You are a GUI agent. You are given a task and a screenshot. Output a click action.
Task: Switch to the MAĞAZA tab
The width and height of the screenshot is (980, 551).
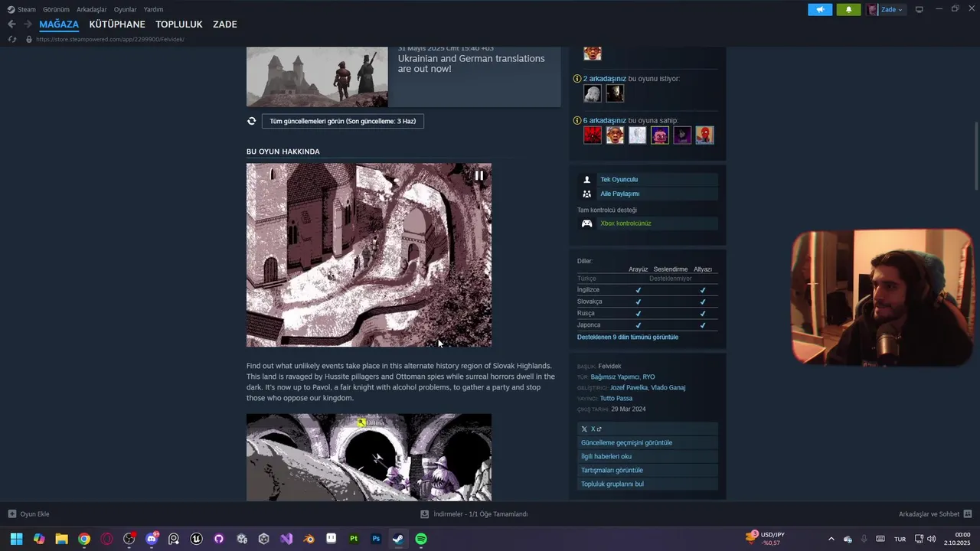(x=59, y=24)
